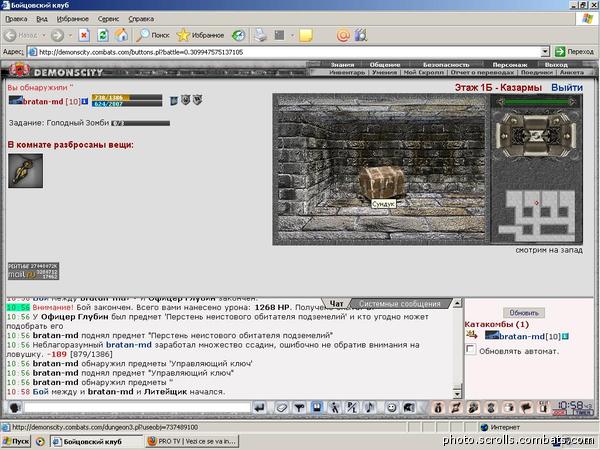This screenshot has width=600, height=450.
Task: Open Поиск search in the toolbar
Action: 153,36
